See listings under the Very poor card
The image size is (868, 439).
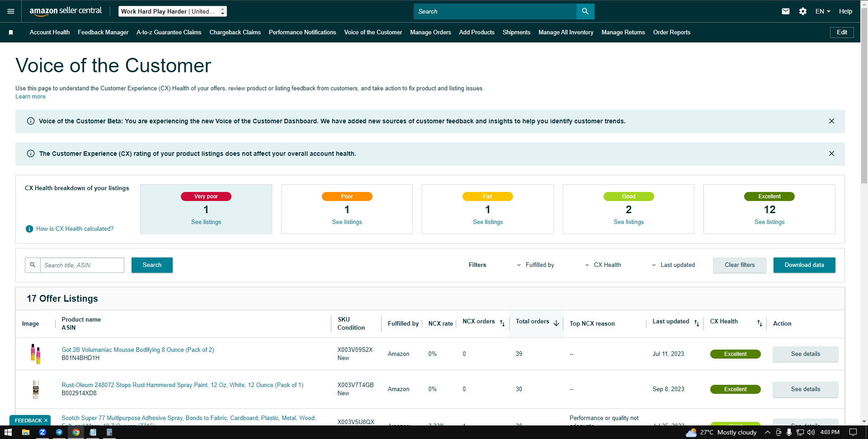click(x=206, y=222)
